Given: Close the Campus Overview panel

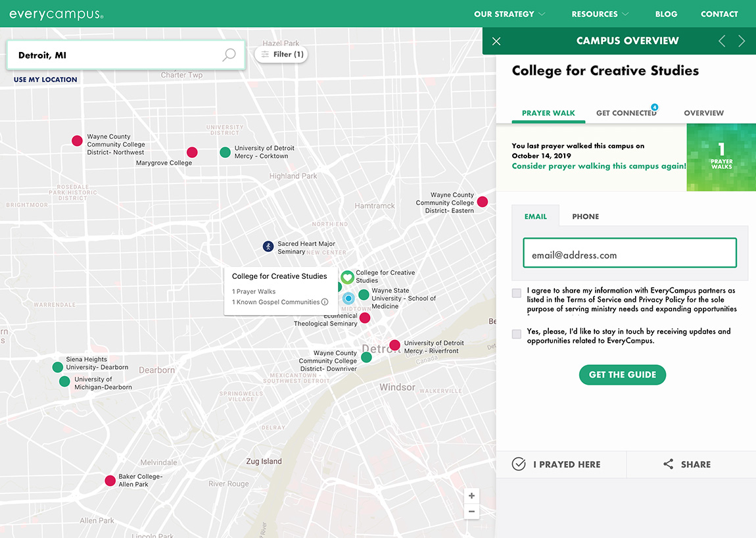Looking at the screenshot, I should pyautogui.click(x=496, y=41).
